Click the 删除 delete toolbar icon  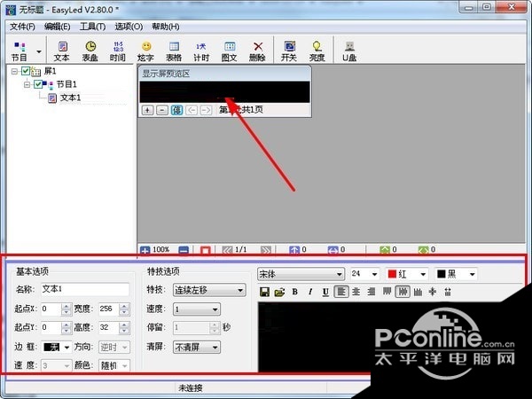click(x=257, y=51)
